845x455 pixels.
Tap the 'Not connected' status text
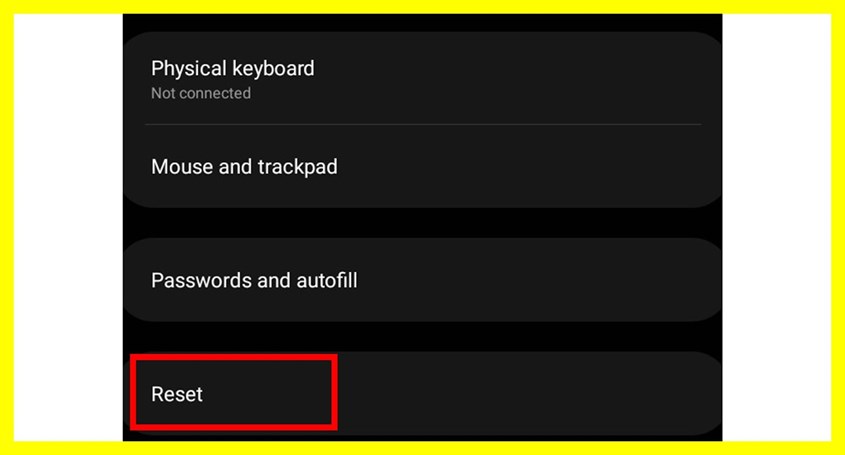click(x=201, y=93)
